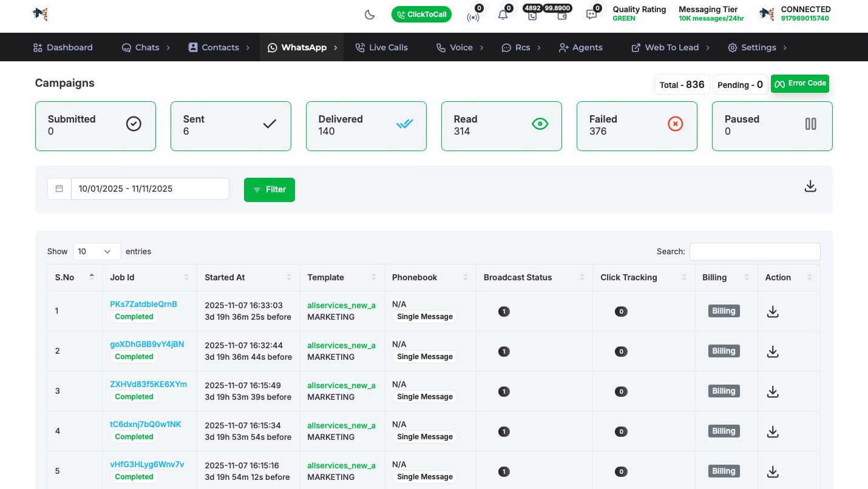Go to the Dashboard page
This screenshot has height=489, width=868.
(63, 47)
